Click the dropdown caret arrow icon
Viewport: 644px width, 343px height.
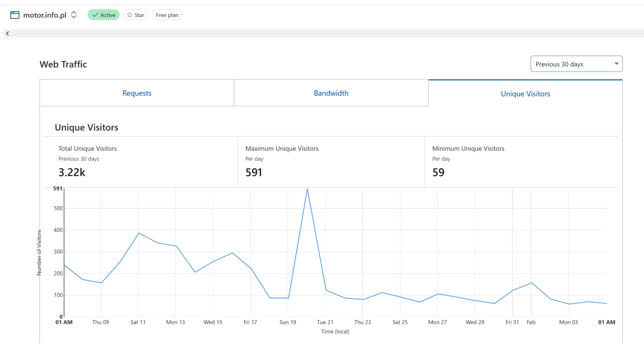click(616, 64)
